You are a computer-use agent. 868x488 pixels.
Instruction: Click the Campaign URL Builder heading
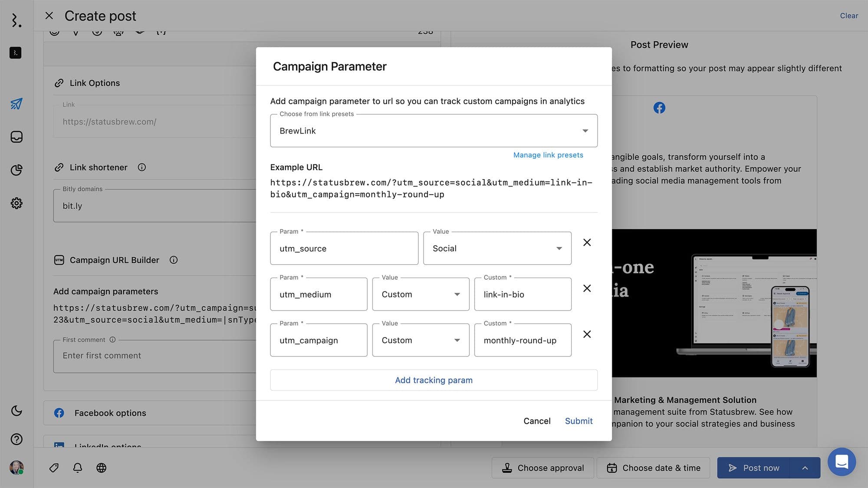pos(114,260)
